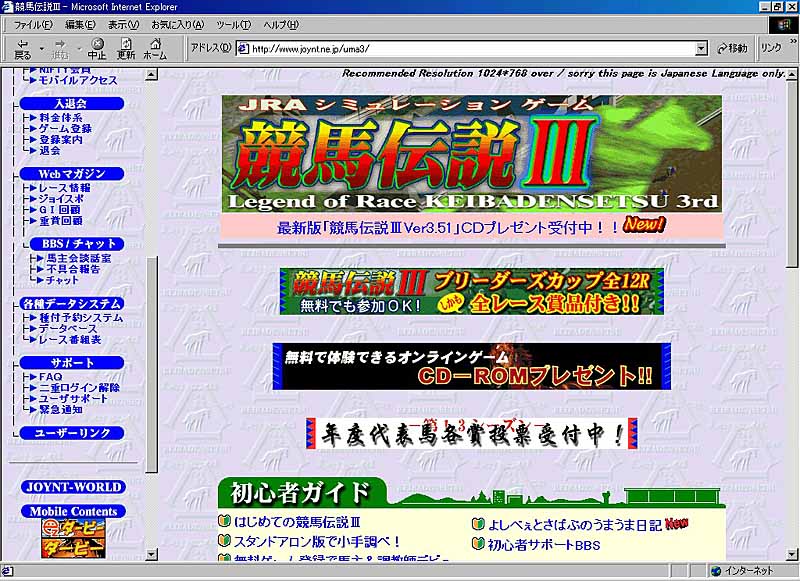Open the 緊急通知 link
The height and width of the screenshot is (581, 800).
point(61,410)
